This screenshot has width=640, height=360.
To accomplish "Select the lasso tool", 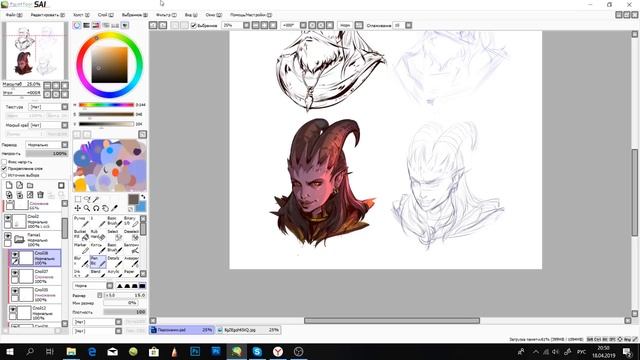I will pyautogui.click(x=87, y=199).
